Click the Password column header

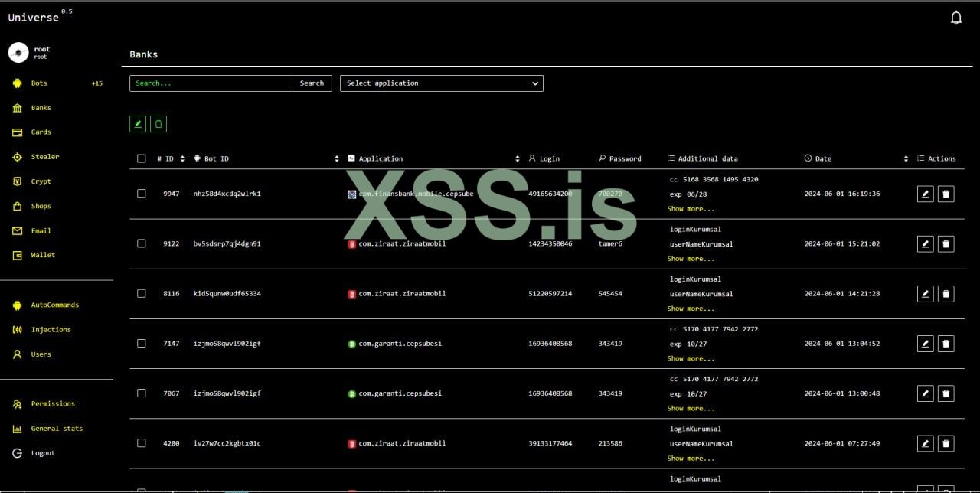(x=620, y=158)
